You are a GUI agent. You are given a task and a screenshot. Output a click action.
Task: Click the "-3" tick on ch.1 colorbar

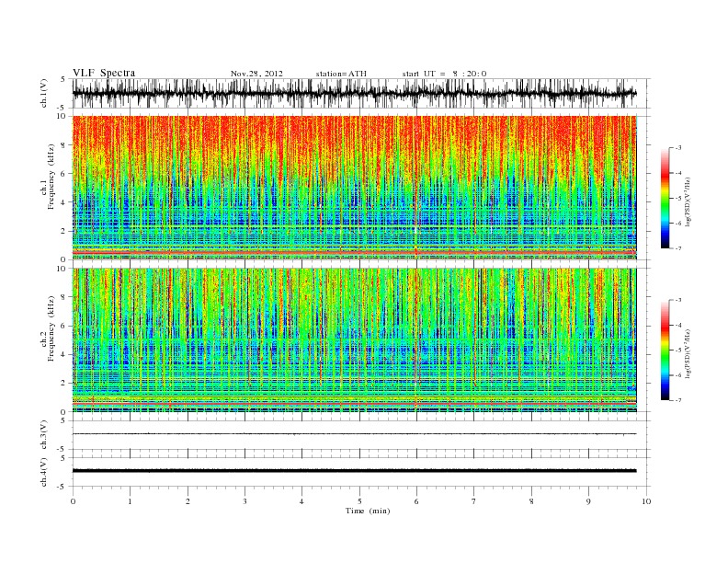pyautogui.click(x=677, y=148)
